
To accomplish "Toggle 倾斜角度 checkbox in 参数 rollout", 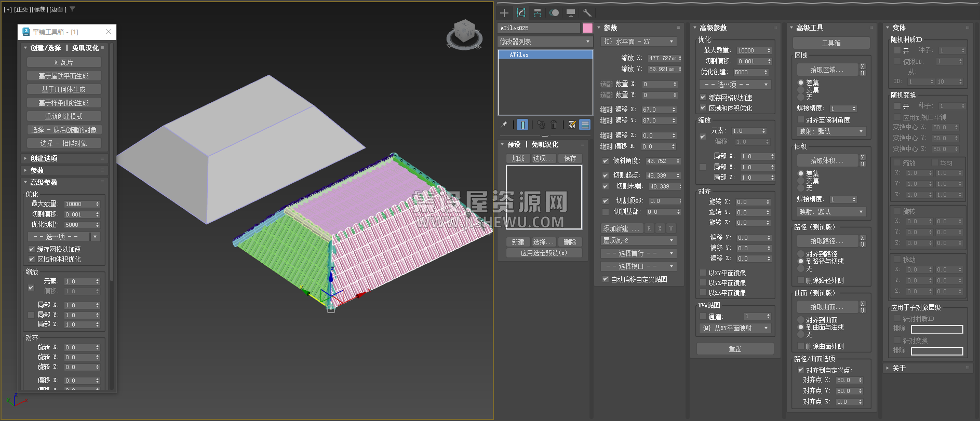I will click(606, 161).
